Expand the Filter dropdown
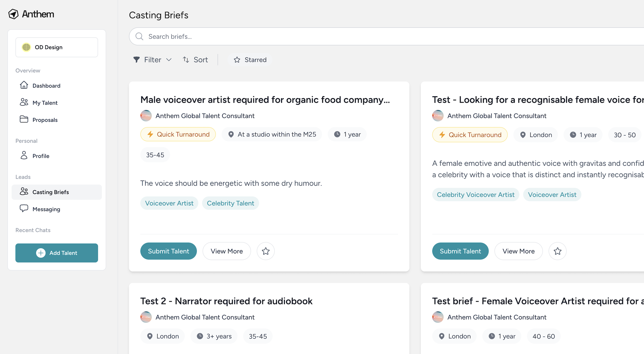644x354 pixels. (x=152, y=60)
